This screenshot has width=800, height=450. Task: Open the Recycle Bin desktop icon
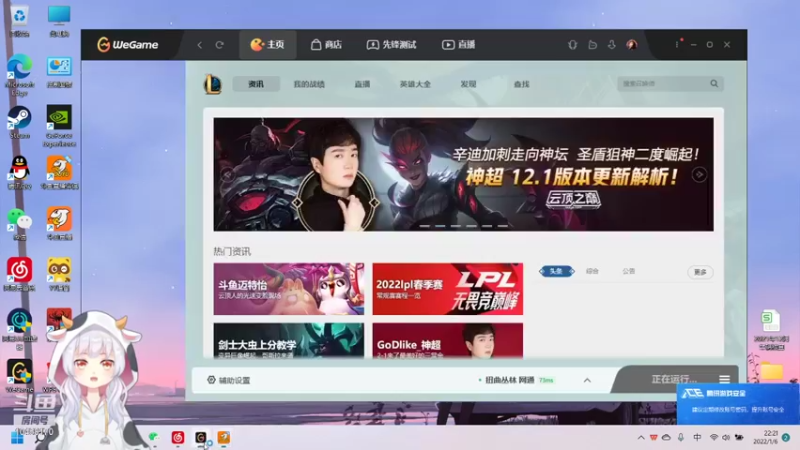(19, 20)
